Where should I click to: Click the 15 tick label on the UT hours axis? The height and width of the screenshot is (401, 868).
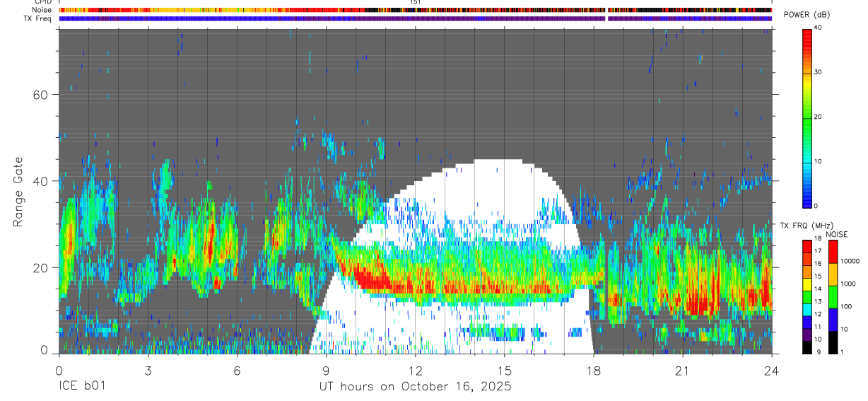504,369
